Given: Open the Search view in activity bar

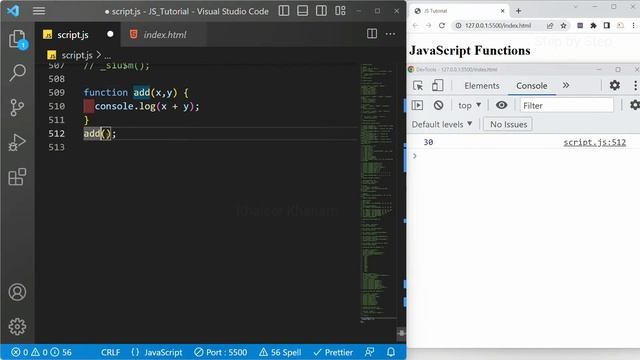Looking at the screenshot, I should pos(18,73).
